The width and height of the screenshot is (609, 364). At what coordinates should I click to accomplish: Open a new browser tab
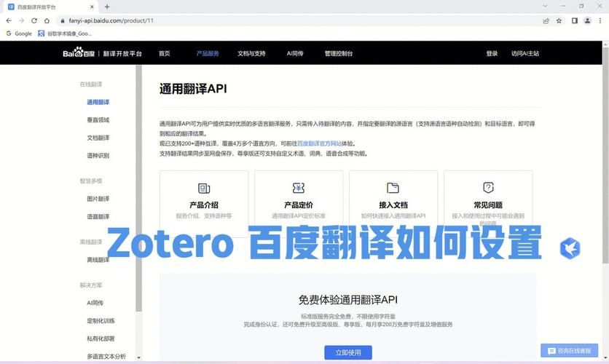tap(107, 7)
